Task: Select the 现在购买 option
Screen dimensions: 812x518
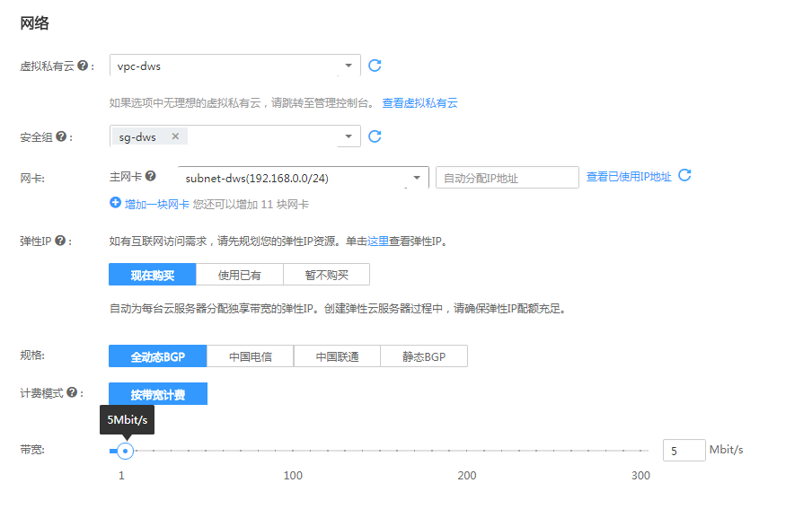Action: point(151,274)
